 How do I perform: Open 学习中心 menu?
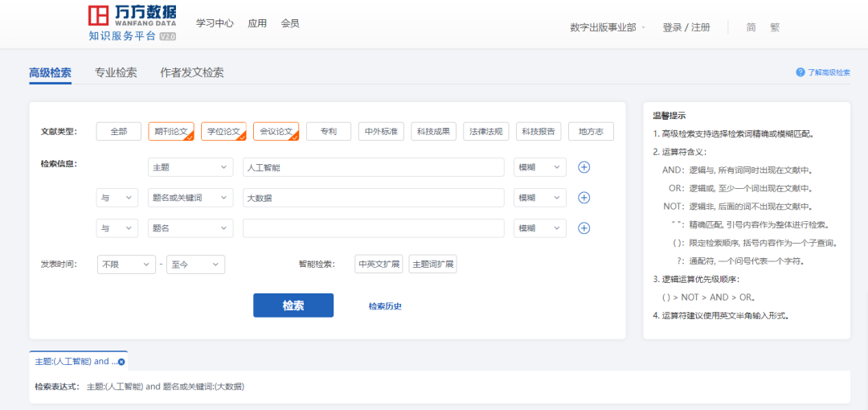[215, 23]
